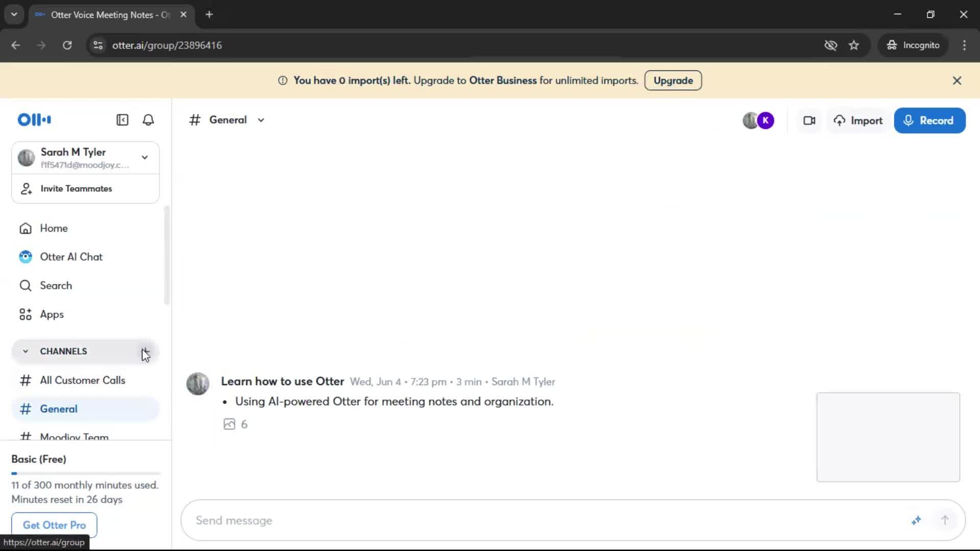Click the video camera meeting icon
This screenshot has height=551, width=980.
point(809,120)
